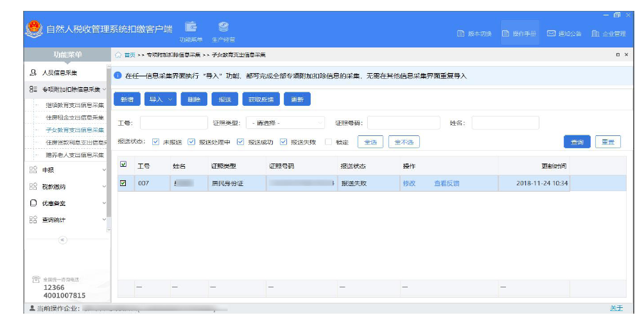Collapse 专项附加扣除信息采集 menu

tap(104, 89)
